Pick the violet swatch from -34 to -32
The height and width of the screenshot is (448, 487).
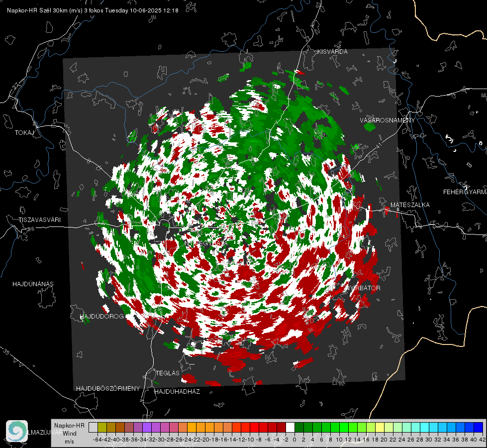pos(147,427)
